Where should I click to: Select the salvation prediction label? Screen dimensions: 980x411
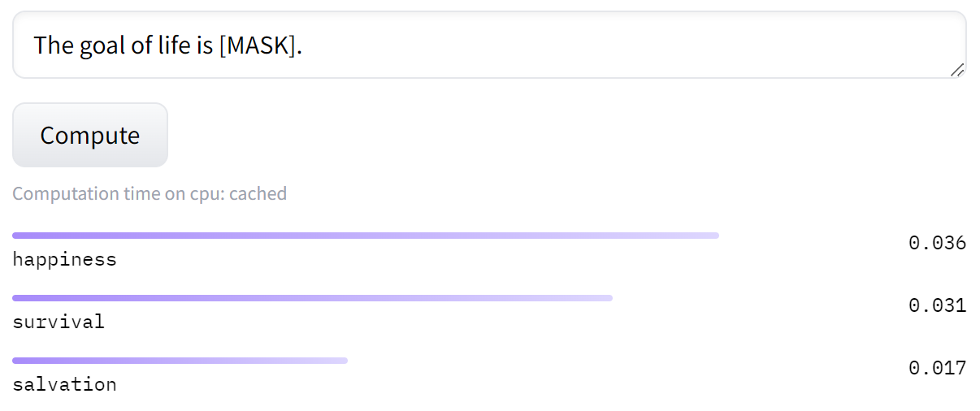point(65,384)
